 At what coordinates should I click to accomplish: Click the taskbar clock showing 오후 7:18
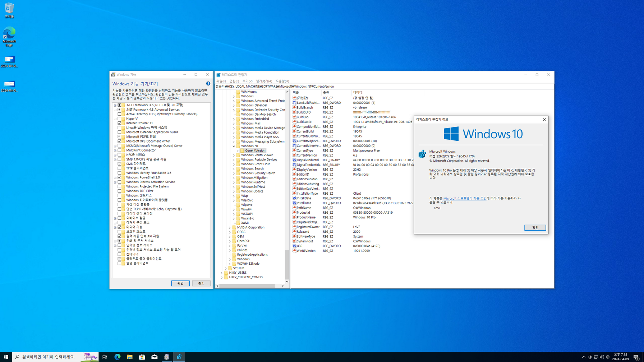tap(621, 357)
